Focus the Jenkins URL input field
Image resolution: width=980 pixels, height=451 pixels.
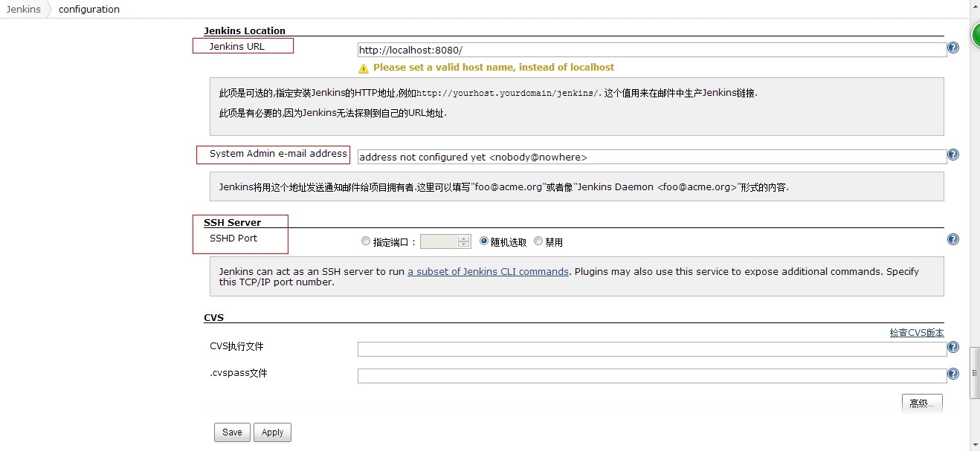(x=651, y=50)
